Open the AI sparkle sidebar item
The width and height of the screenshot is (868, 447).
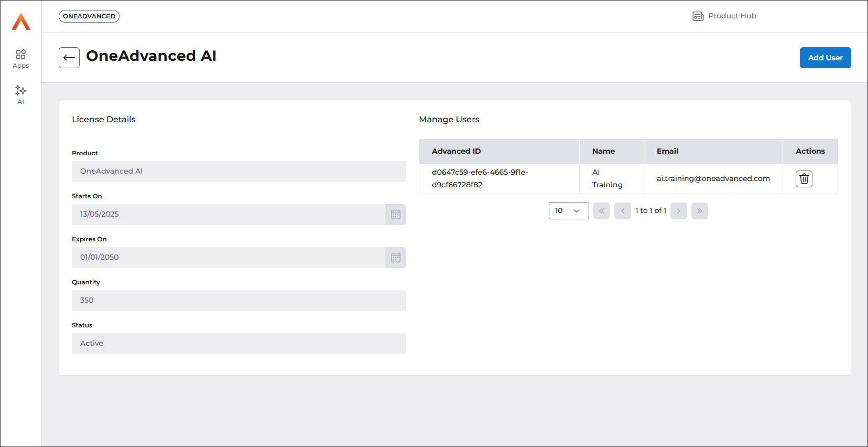pos(21,95)
